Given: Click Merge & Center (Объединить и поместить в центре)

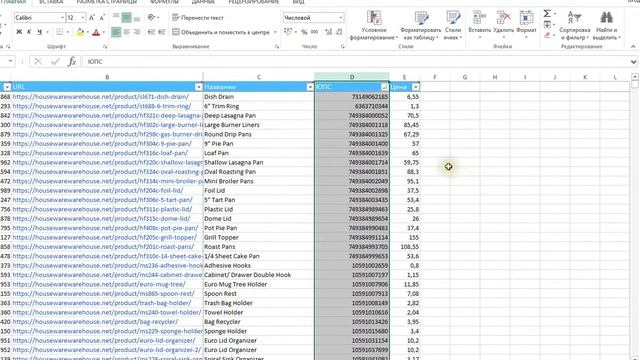Looking at the screenshot, I should coord(221,32).
